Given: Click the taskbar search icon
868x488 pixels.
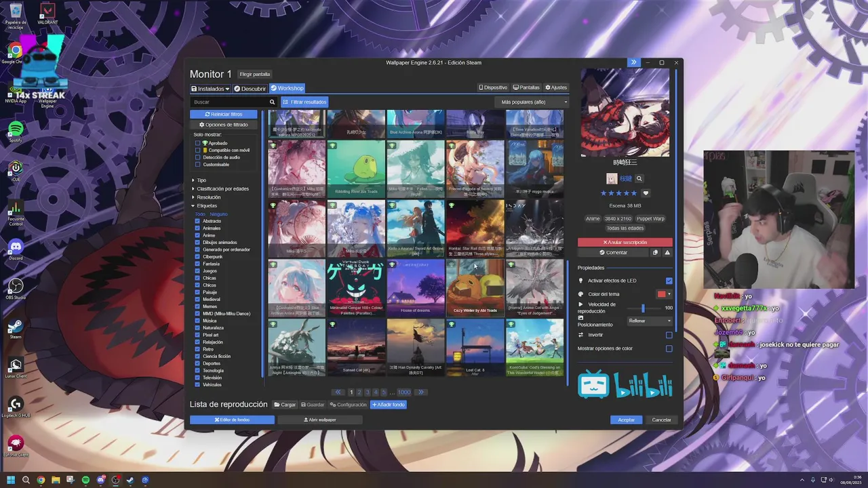Looking at the screenshot, I should [26, 480].
